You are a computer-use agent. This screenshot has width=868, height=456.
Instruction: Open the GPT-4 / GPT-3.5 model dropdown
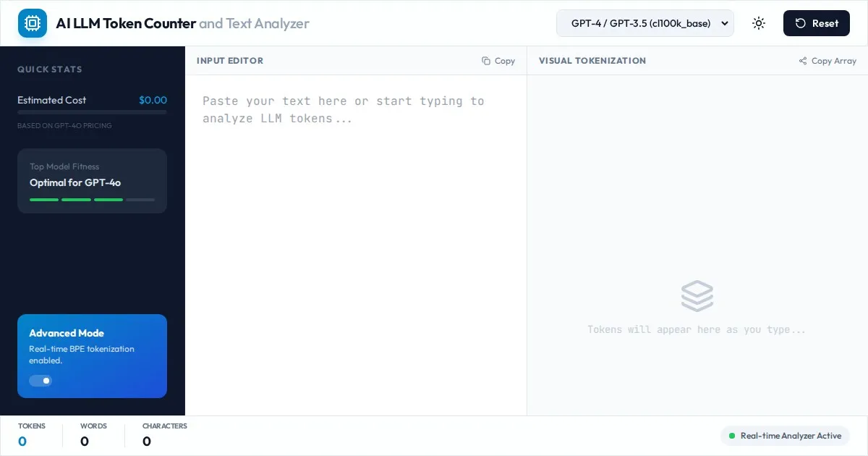click(x=644, y=23)
